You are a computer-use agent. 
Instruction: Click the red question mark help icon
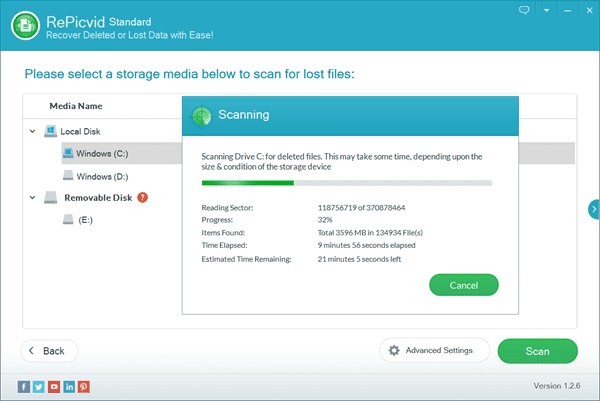142,197
